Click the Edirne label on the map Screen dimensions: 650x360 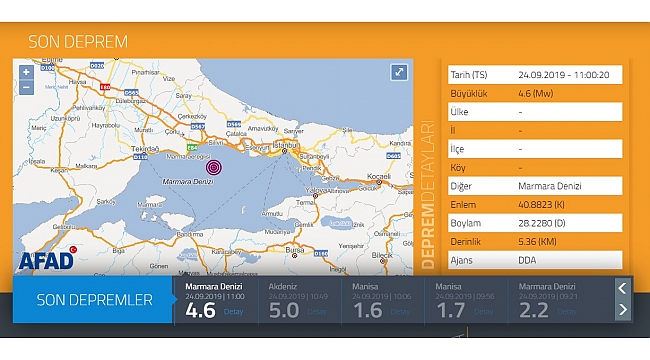tap(52, 60)
